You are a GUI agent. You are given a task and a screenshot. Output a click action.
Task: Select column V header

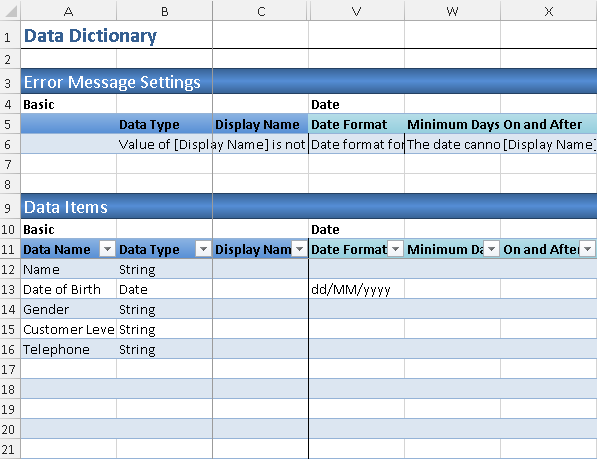(356, 11)
